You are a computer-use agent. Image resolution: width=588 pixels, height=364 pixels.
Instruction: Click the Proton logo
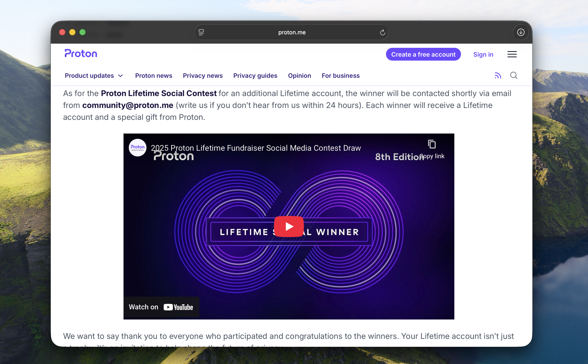[x=81, y=53]
